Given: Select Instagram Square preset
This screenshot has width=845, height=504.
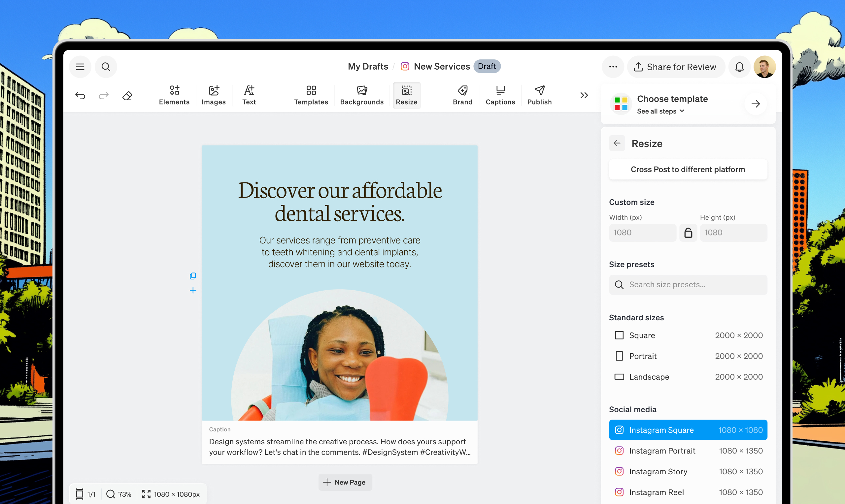Looking at the screenshot, I should tap(688, 430).
